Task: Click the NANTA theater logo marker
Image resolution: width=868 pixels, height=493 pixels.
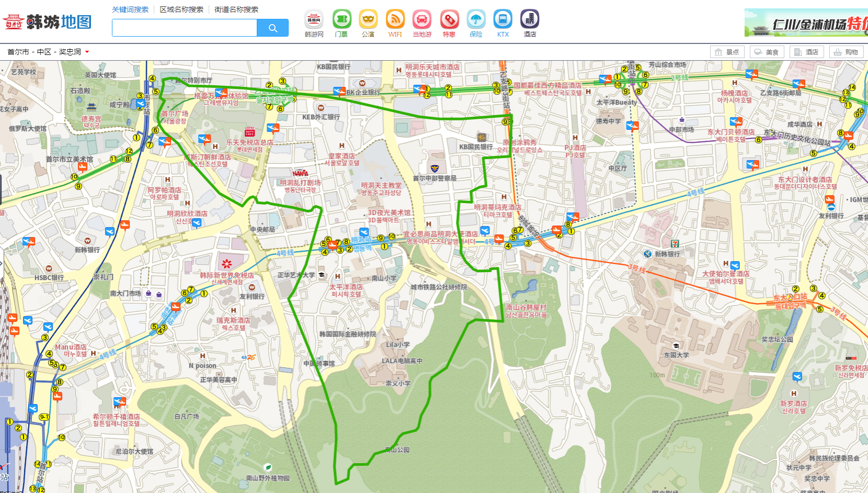Action: click(x=300, y=173)
